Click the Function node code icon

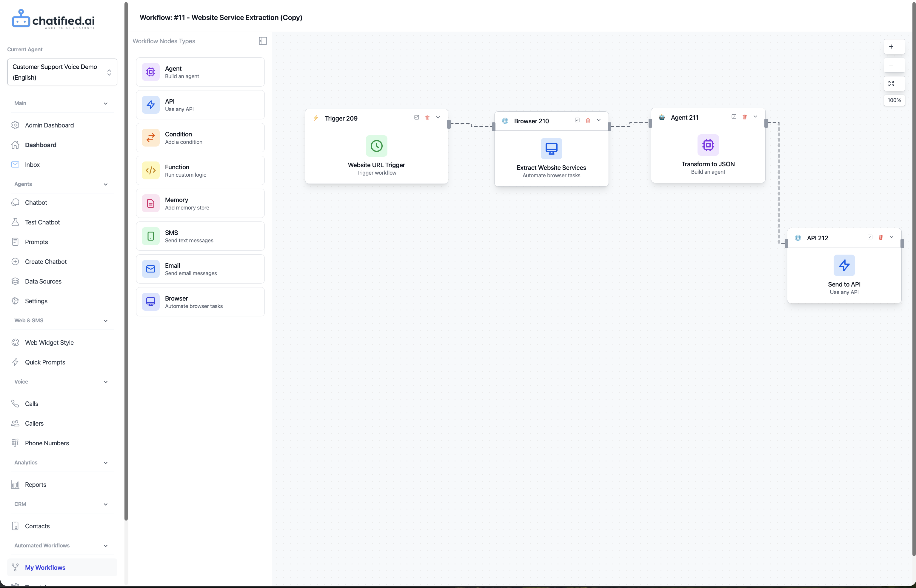(x=150, y=170)
